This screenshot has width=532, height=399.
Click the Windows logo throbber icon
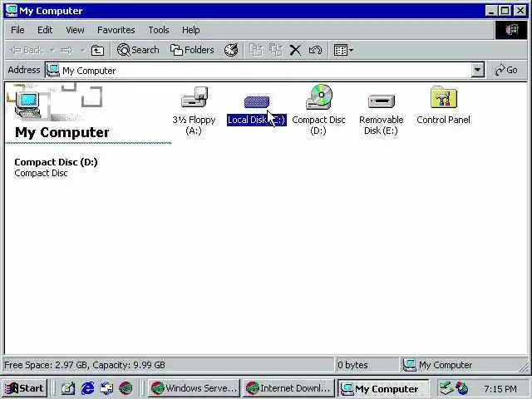[x=511, y=30]
